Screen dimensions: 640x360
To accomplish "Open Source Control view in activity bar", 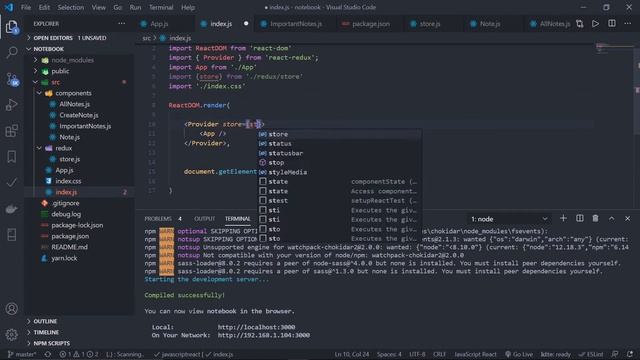I will (x=12, y=79).
